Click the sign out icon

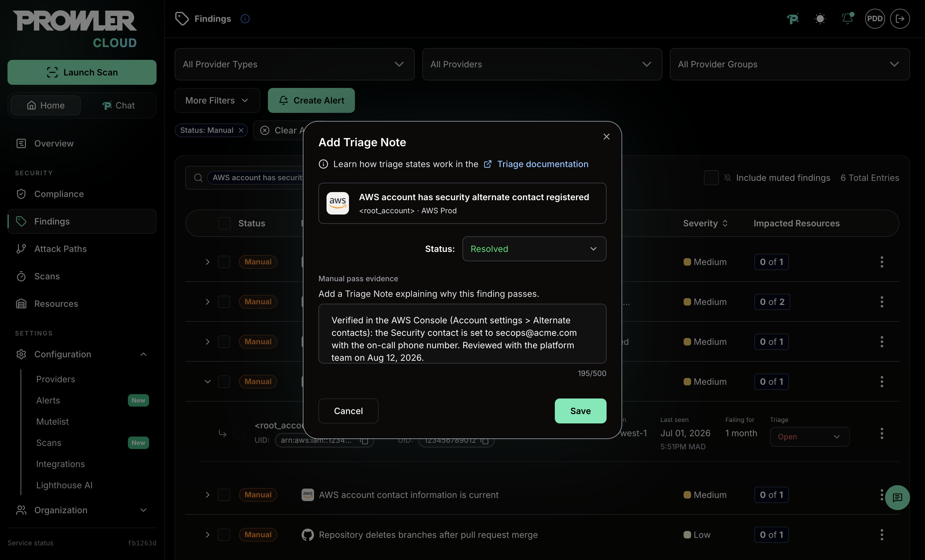point(900,19)
